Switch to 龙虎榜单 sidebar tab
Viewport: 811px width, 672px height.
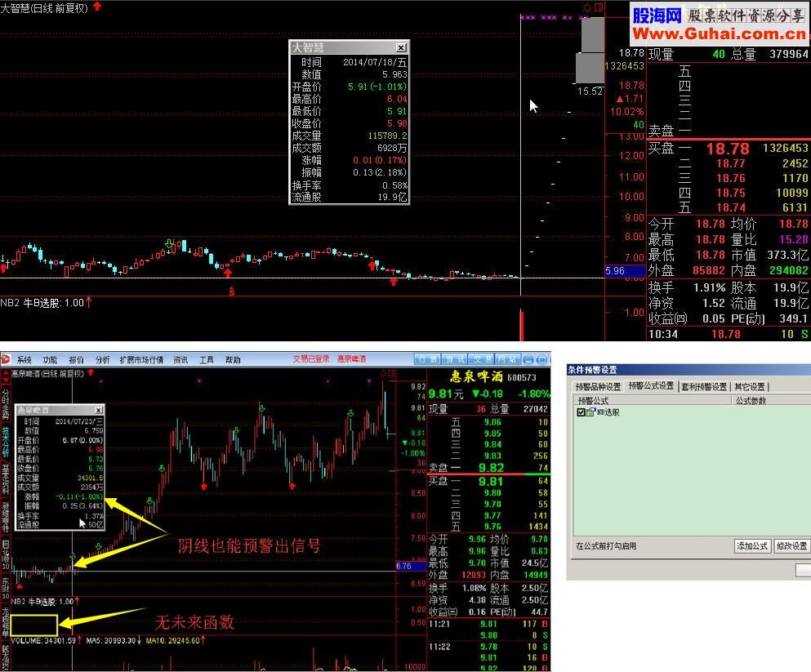pos(5,623)
